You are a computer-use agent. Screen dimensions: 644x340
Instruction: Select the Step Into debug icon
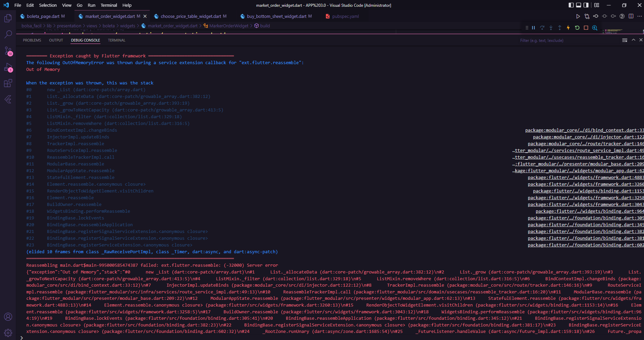pos(551,28)
